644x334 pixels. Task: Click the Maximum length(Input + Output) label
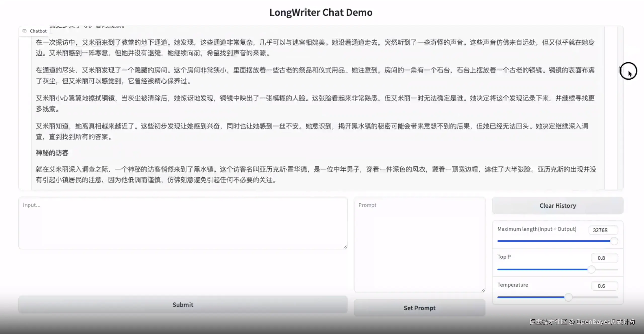coord(537,229)
